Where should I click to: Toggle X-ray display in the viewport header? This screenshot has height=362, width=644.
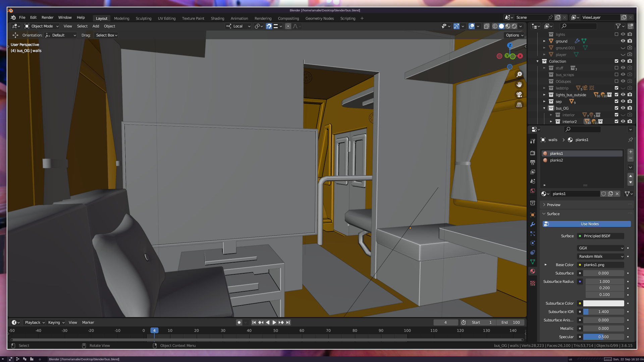click(x=486, y=26)
